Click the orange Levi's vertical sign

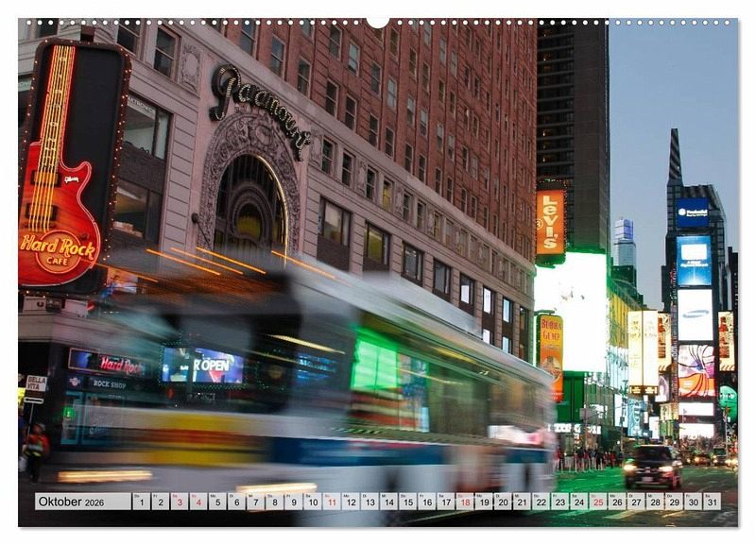(550, 222)
